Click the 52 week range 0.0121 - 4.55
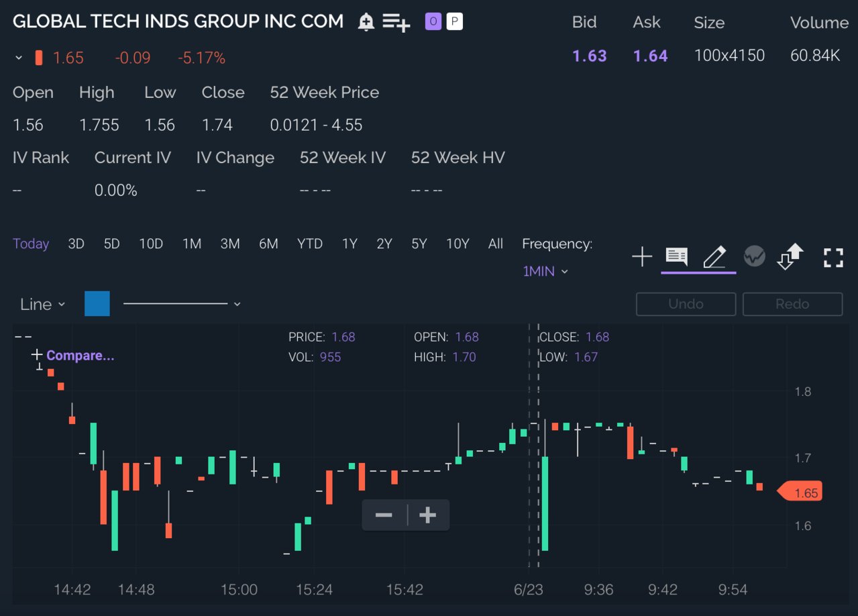 pyautogui.click(x=316, y=125)
